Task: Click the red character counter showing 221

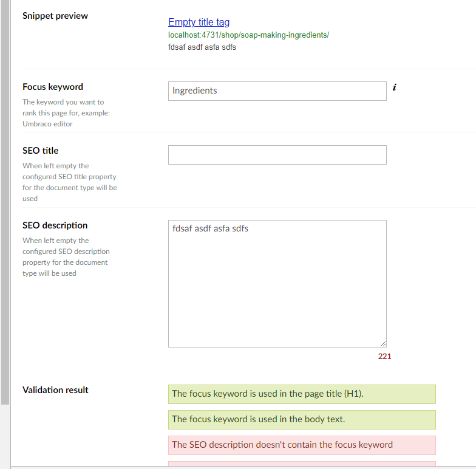Action: (x=385, y=356)
